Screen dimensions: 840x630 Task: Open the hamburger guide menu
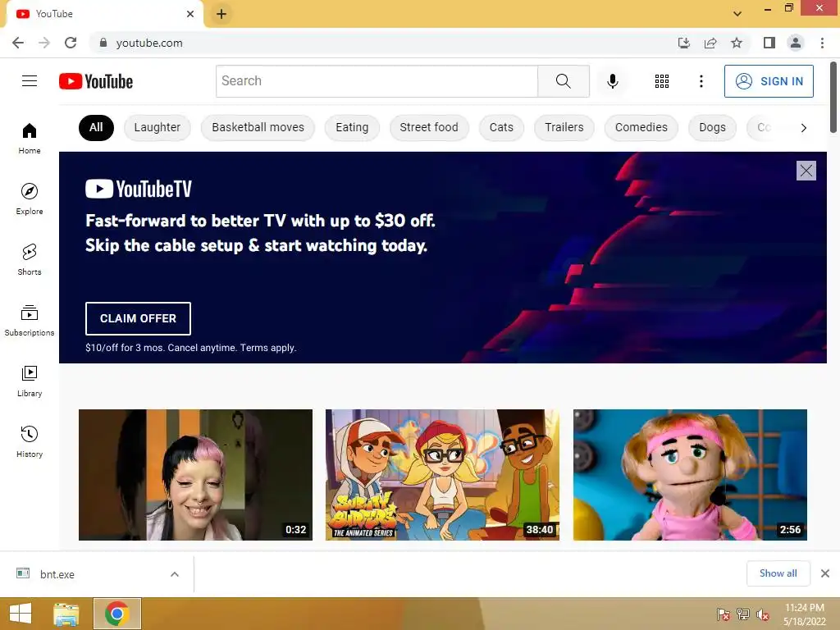click(x=30, y=81)
